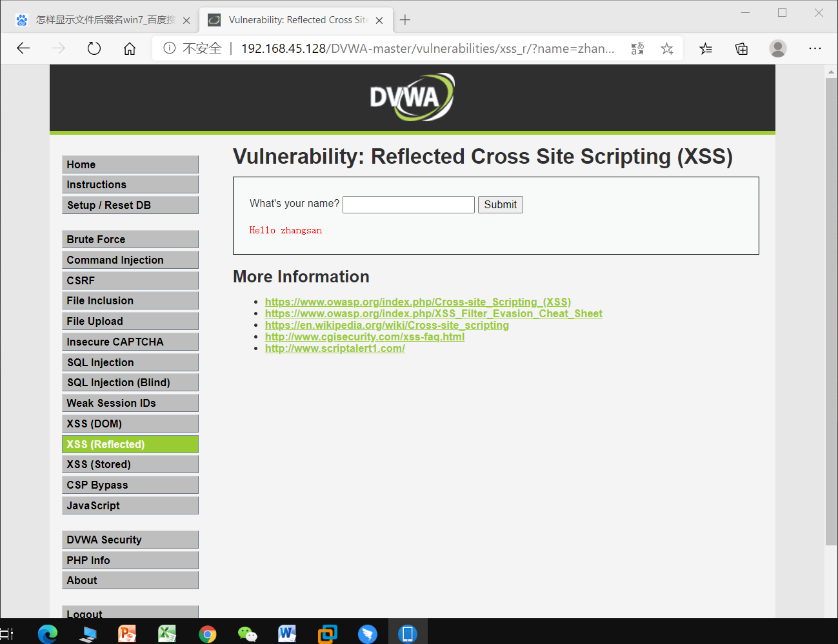Click the DVWA logo
Viewport: 838px width, 644px height.
coord(412,97)
